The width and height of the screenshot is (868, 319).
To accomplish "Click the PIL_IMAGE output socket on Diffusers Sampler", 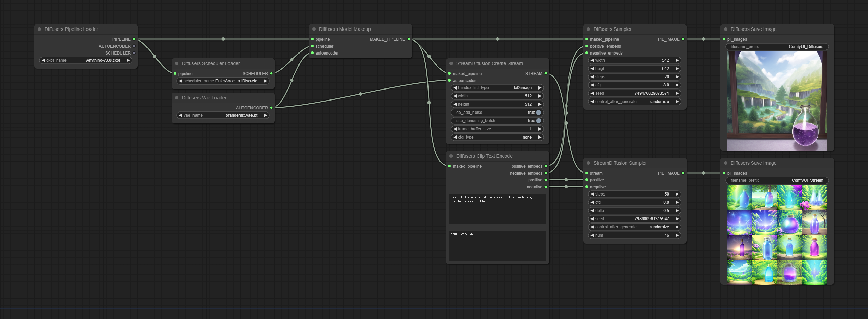I will click(683, 39).
